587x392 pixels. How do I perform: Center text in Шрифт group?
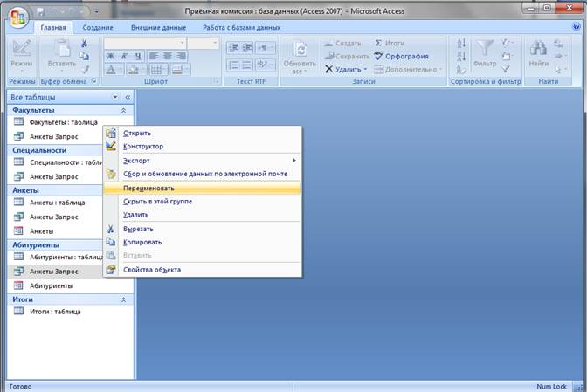tap(168, 56)
